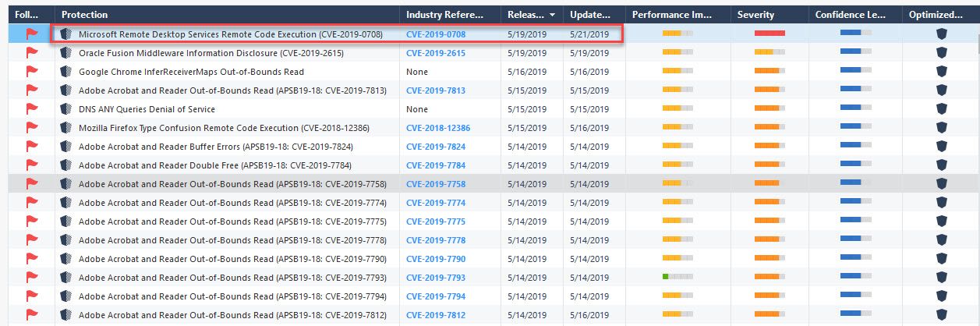This screenshot has height=326, width=980.
Task: Click green performance bar on CVE-2019-7793 row
Action: pos(665,277)
